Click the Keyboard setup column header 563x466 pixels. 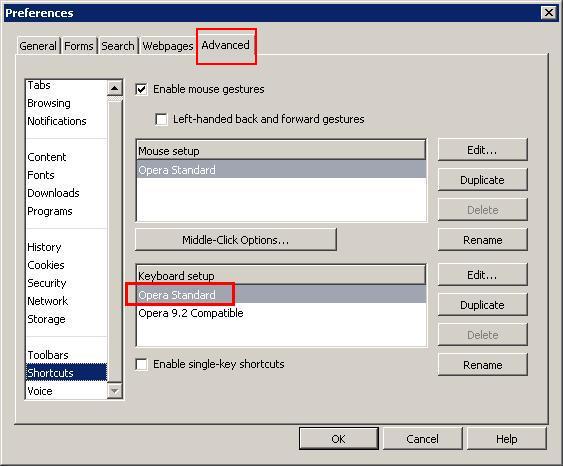click(281, 275)
